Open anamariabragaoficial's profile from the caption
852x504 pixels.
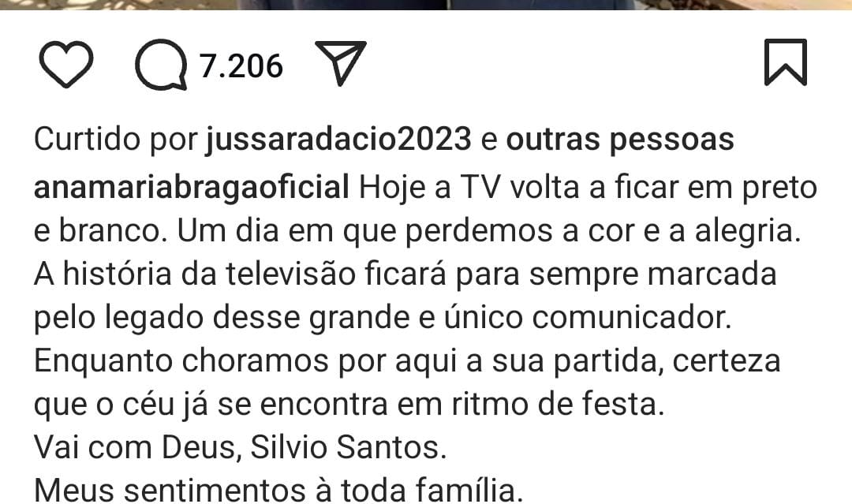click(191, 188)
